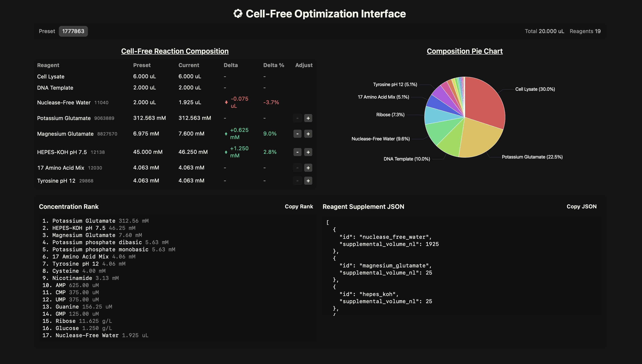Decrease HEPES-KOH pH 7.5 with minus
This screenshot has height=364, width=642.
tap(297, 152)
